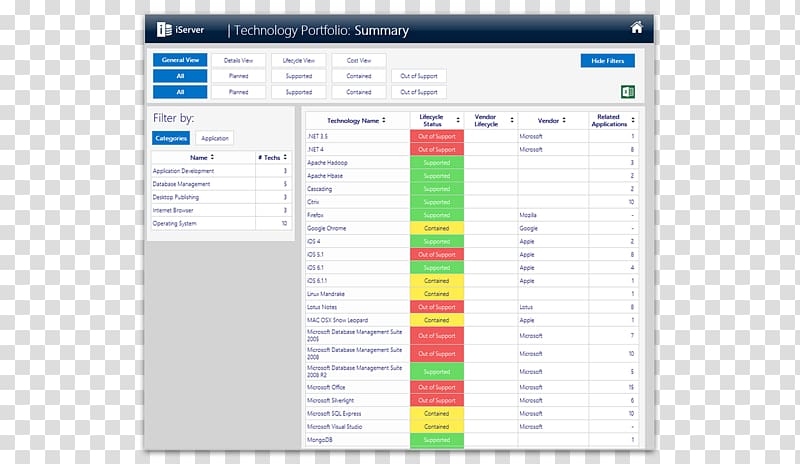This screenshot has width=800, height=464.
Task: Select the Cascading technology name
Action: point(319,189)
